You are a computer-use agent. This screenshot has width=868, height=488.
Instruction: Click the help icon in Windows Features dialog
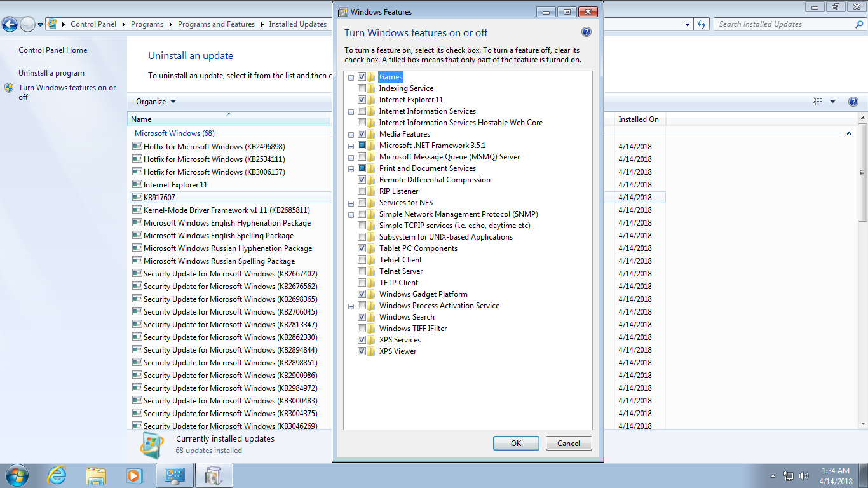click(x=586, y=32)
